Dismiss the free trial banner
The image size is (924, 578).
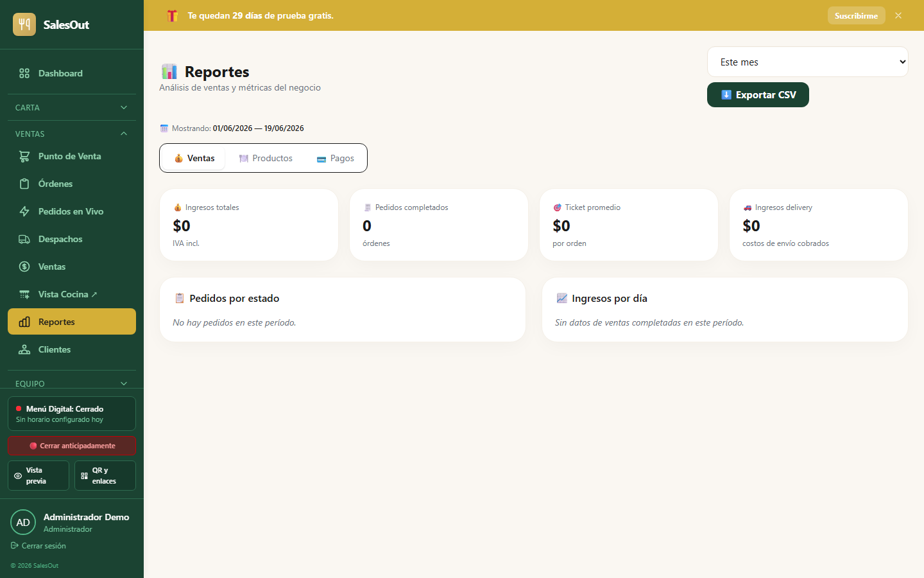(x=898, y=15)
